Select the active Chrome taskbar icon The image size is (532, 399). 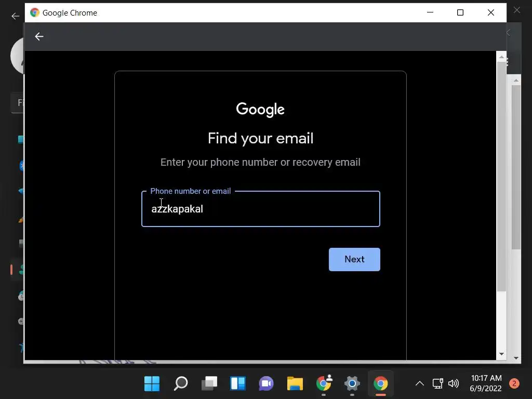click(381, 384)
